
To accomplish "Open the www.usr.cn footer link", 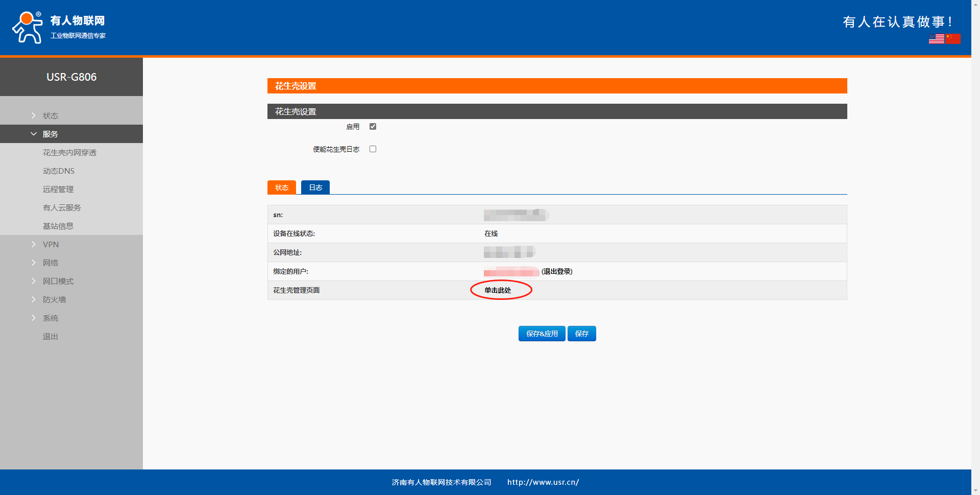I will pos(543,482).
